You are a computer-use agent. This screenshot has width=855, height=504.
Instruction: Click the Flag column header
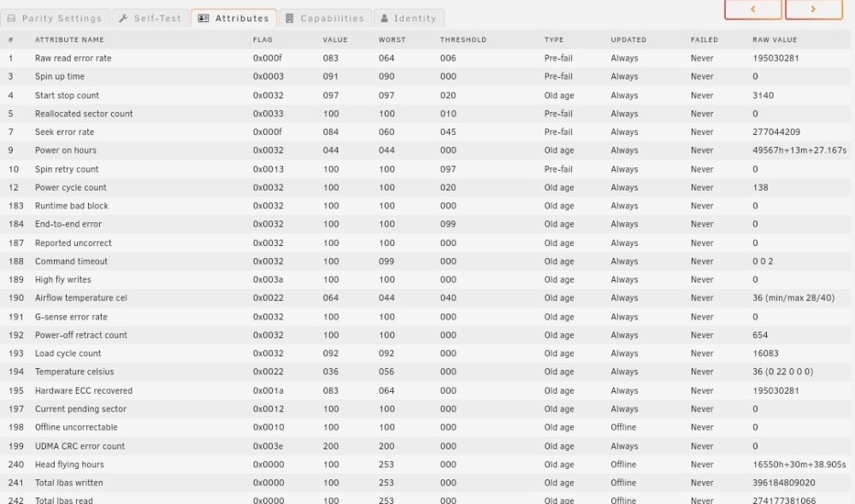262,40
